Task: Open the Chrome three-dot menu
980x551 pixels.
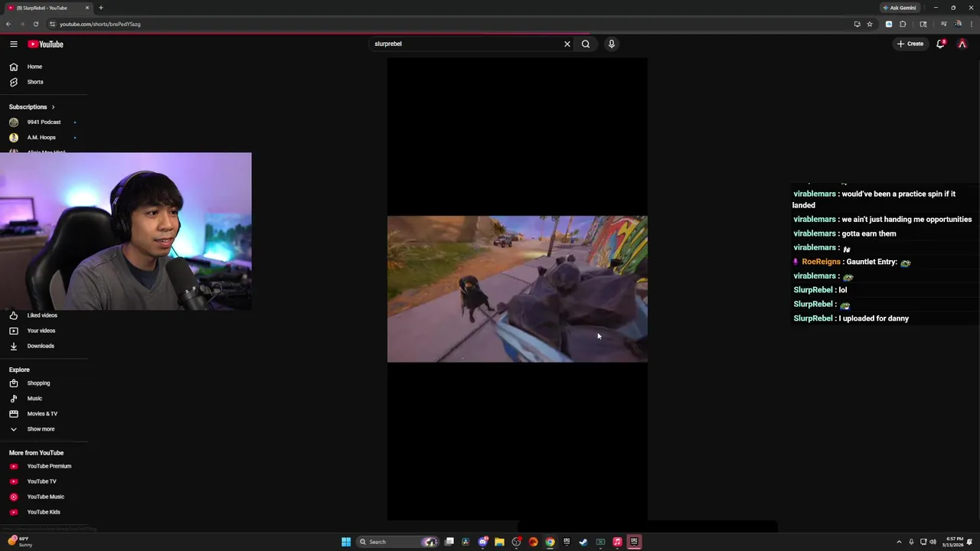Action: click(971, 24)
